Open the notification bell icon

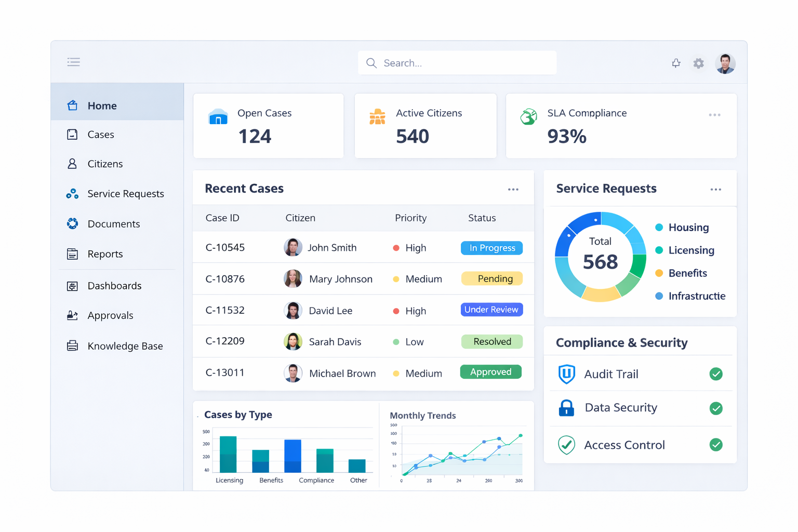pos(676,63)
